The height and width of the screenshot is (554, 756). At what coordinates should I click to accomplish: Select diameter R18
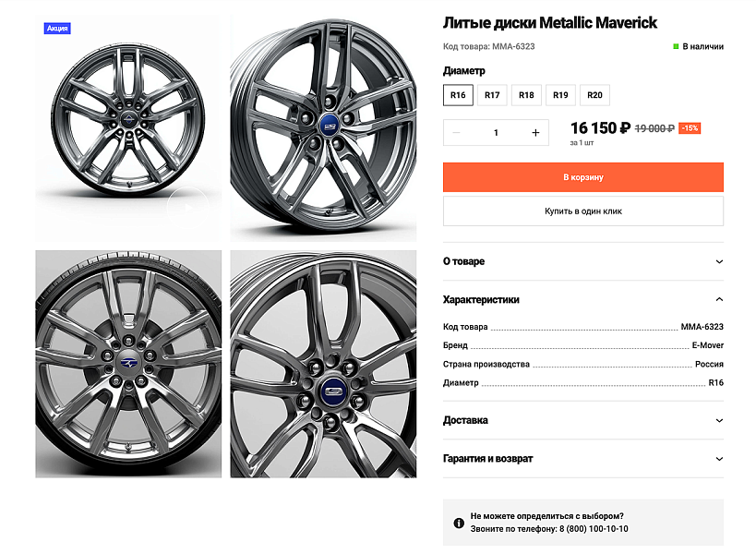point(526,95)
